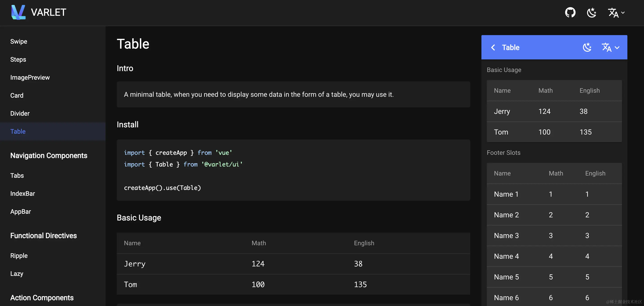Go to the Divider page
Viewport: 644px width, 306px height.
point(20,113)
